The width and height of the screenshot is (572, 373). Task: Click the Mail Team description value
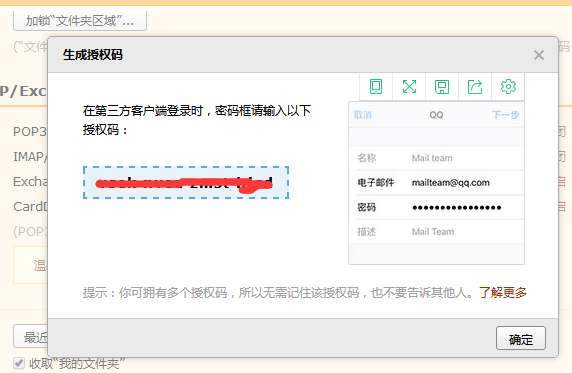[x=433, y=232]
